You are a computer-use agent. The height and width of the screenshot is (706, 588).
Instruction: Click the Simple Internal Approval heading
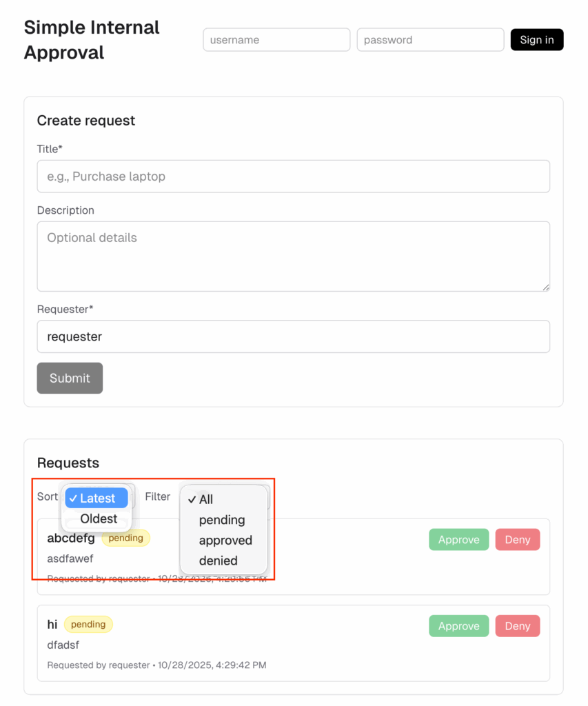[92, 40]
